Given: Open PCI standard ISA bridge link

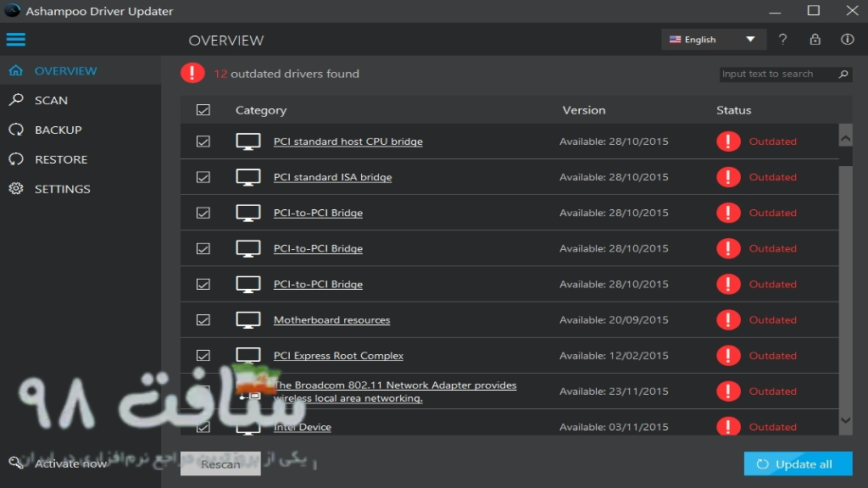Looking at the screenshot, I should [x=332, y=177].
